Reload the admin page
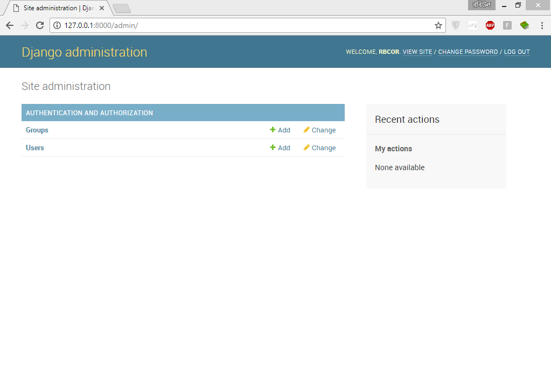 (x=39, y=25)
